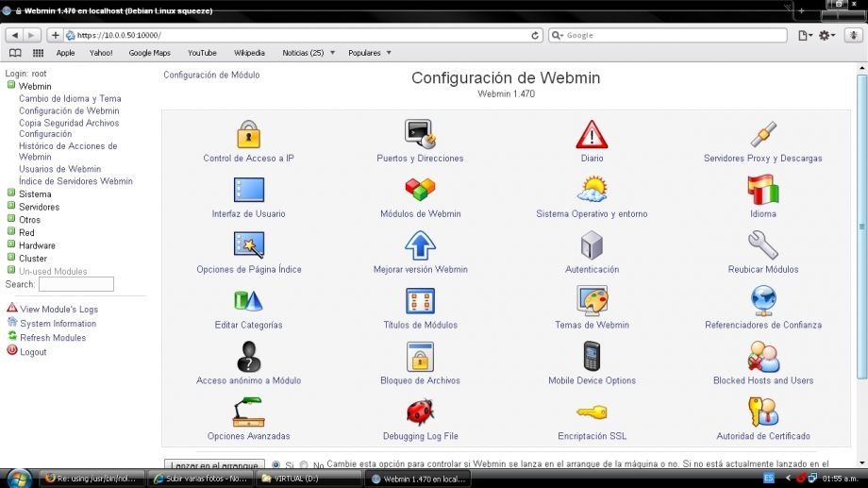Screen dimensions: 868x488
Task: Open Opciones Avanzadas desk lamp icon
Action: (248, 412)
